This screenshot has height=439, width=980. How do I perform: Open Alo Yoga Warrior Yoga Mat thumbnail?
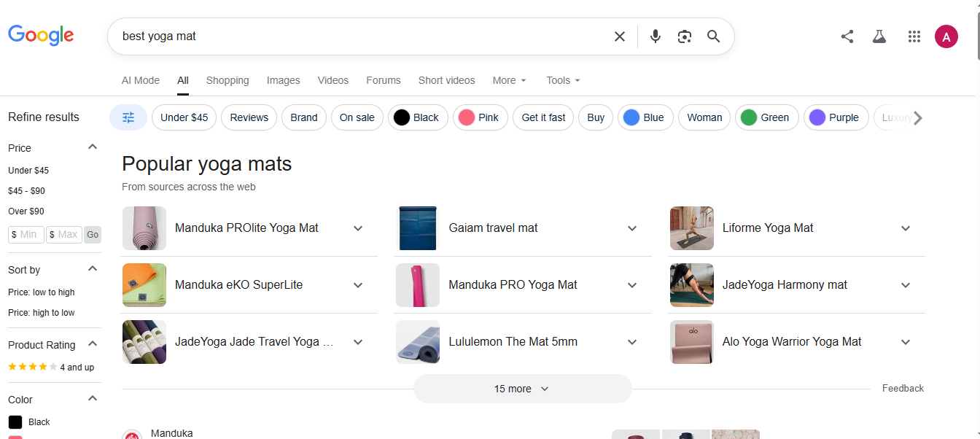[692, 342]
